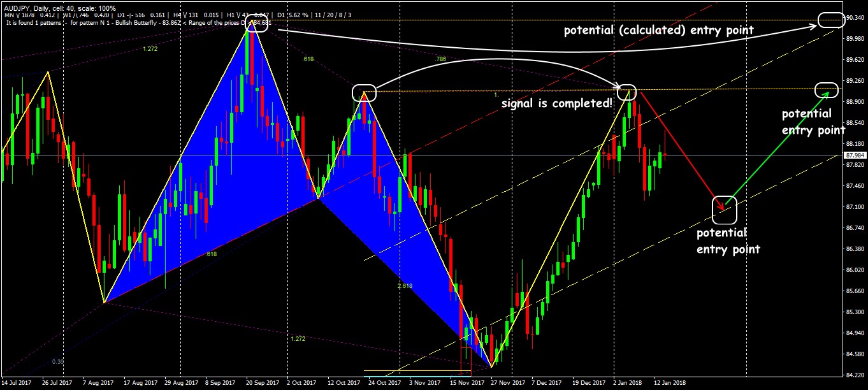Select the rounded box at the green arrow tip
The image size is (868, 390).
coord(827,90)
